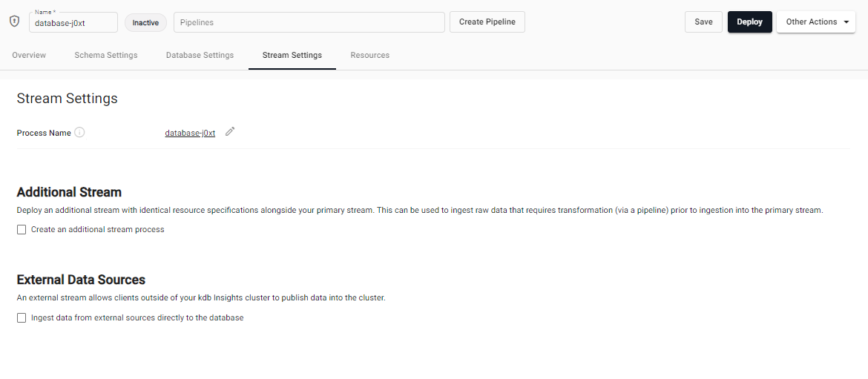View the Resources tab

click(369, 56)
